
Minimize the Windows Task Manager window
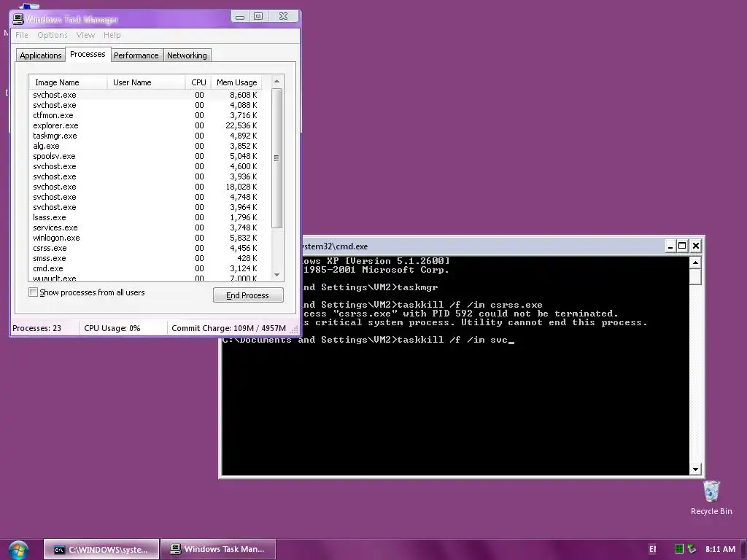[240, 17]
